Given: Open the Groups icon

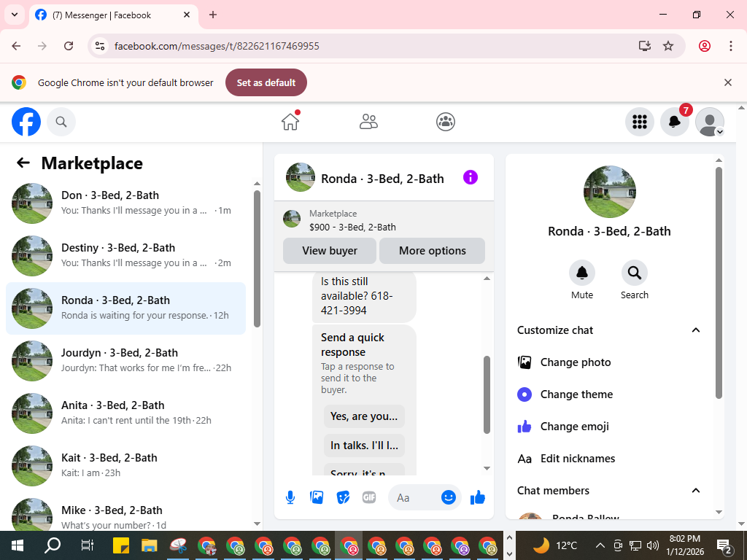Looking at the screenshot, I should click(x=446, y=122).
